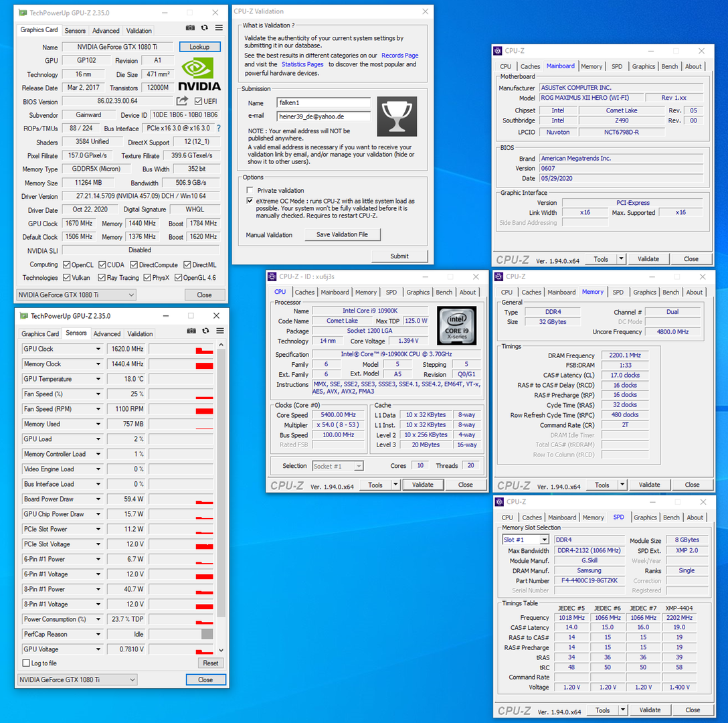This screenshot has width=728, height=723.
Task: Click CPU-Z ID xu6j3s window title icon
Action: [x=272, y=276]
